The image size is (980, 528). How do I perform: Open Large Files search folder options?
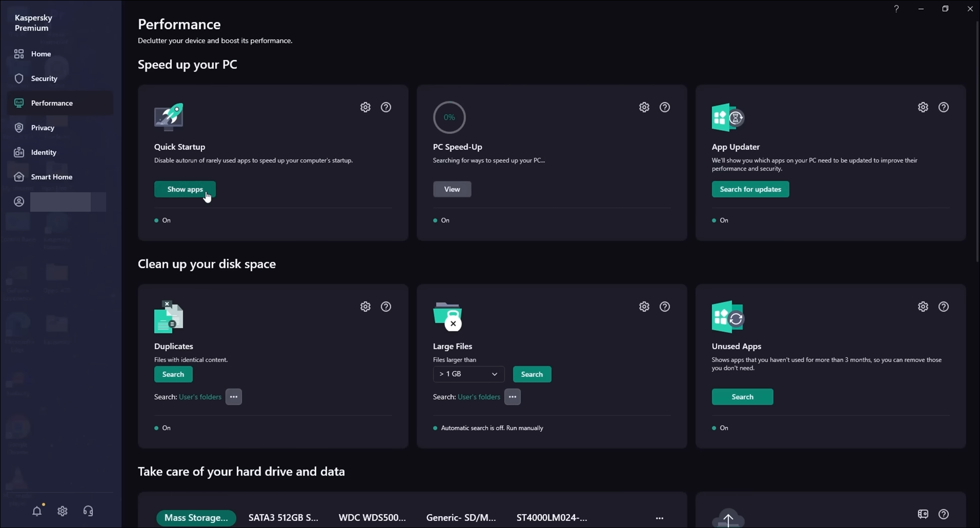[x=512, y=397]
